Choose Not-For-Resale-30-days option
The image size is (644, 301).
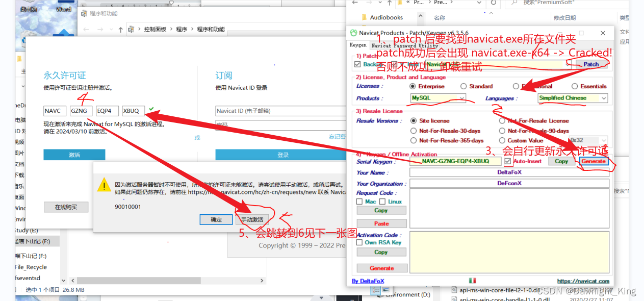pos(414,131)
